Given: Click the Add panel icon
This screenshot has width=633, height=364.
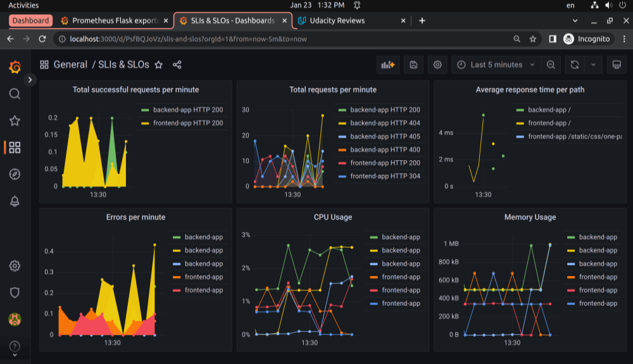Looking at the screenshot, I should [x=387, y=65].
